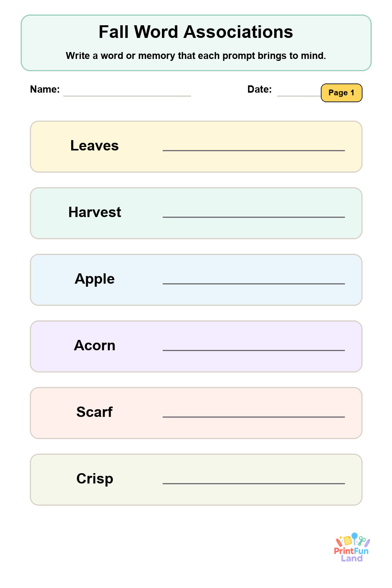The width and height of the screenshot is (392, 588).
Task: Click the answer line beside Acorn
Action: click(254, 350)
